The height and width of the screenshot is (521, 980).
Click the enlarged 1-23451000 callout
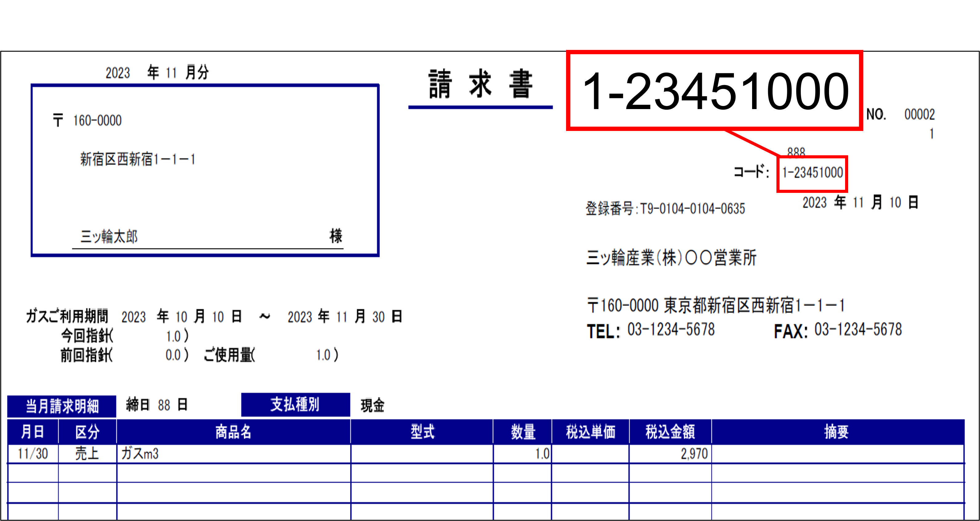(x=715, y=91)
